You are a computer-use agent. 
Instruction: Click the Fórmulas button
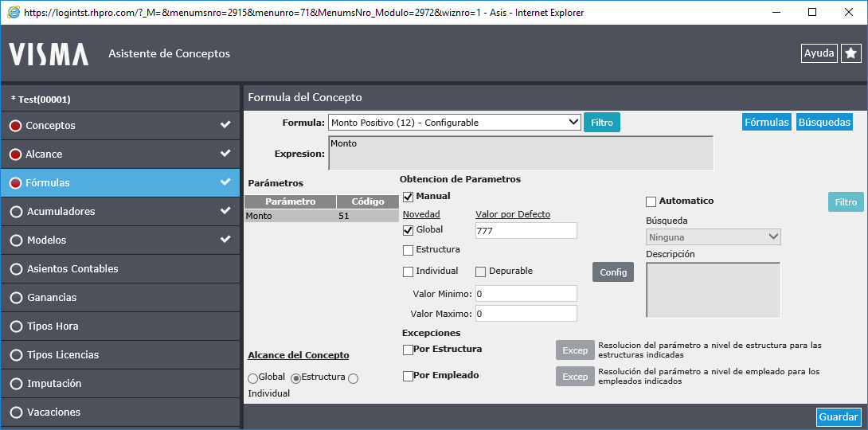767,123
